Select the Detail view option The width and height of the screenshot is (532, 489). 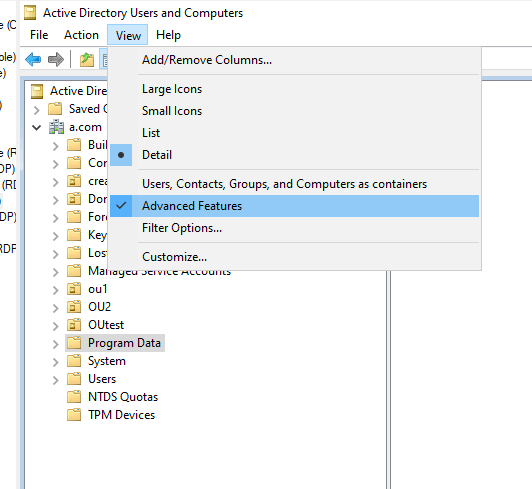coord(294,155)
